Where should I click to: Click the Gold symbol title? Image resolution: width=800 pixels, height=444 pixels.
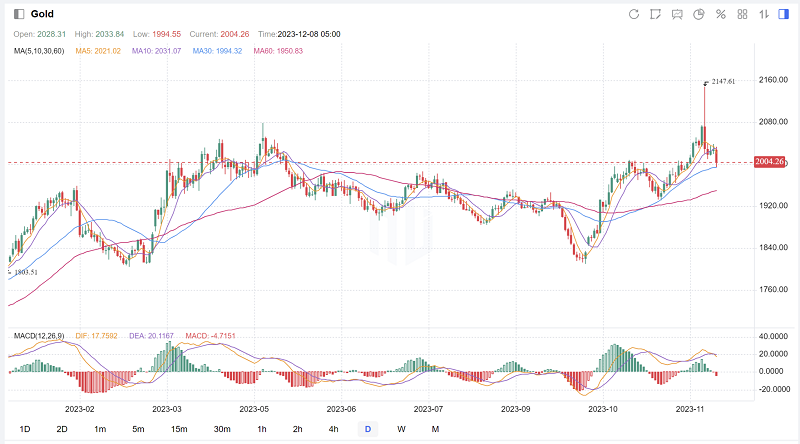pyautogui.click(x=42, y=14)
